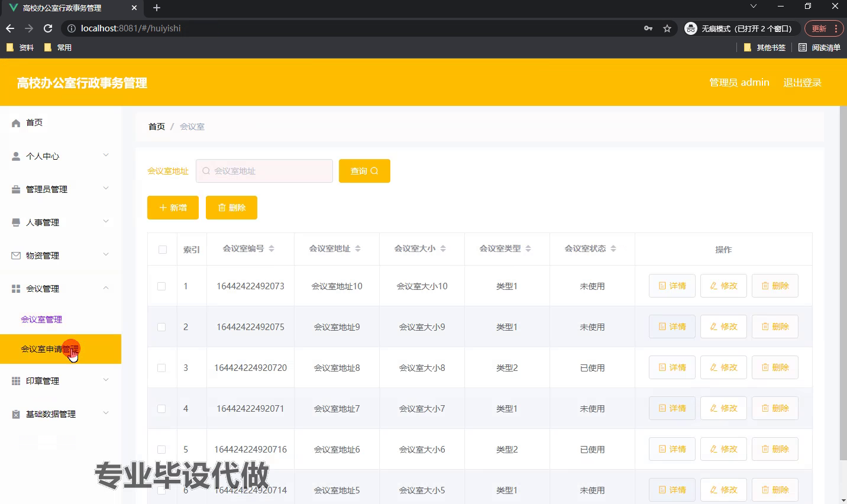
Task: Click 退出登录 to log out
Action: tap(803, 83)
